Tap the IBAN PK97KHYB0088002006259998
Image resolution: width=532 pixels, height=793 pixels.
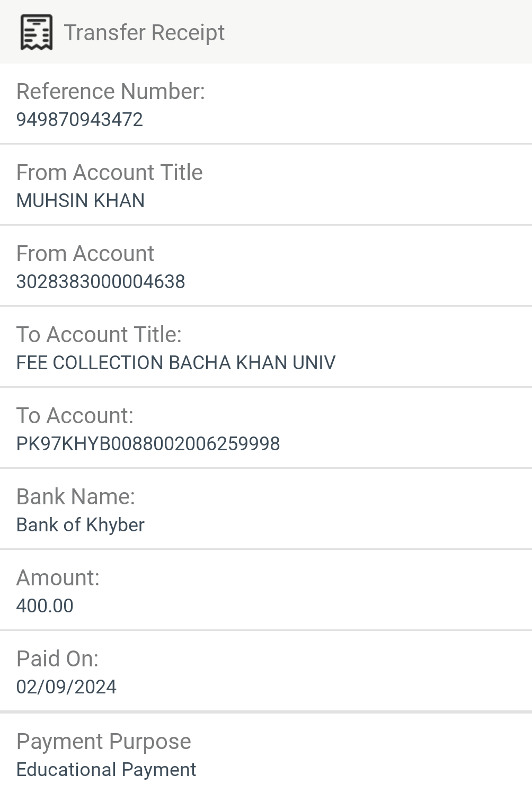(x=148, y=444)
